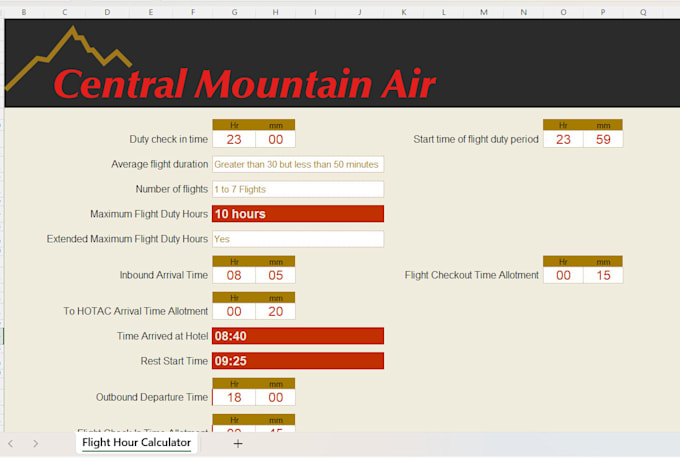
Task: Click the To HOTAC Arrival Time Allotment label
Action: pos(136,311)
